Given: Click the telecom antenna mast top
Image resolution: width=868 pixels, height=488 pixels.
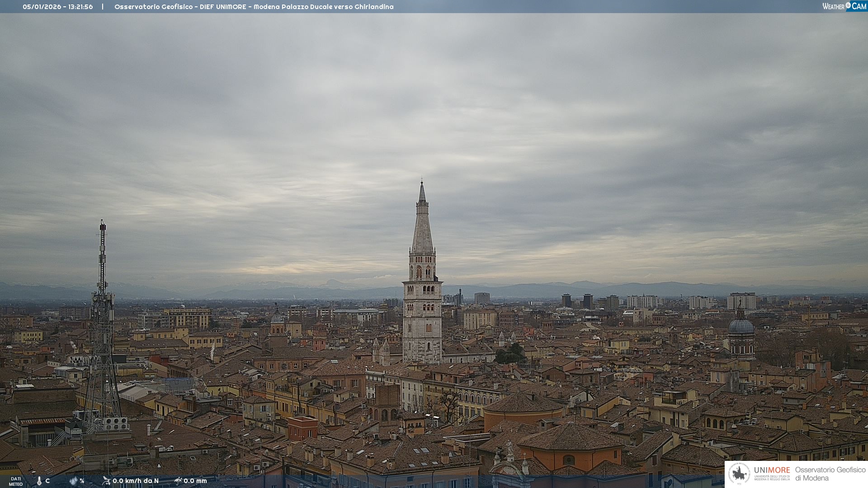Looking at the screenshot, I should pos(103,226).
